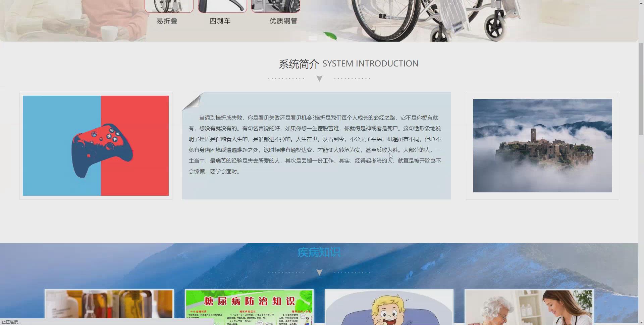Screen dimensions: 644x325
Task: Click the 四刹车 feature thumbnail
Action: [x=222, y=6]
